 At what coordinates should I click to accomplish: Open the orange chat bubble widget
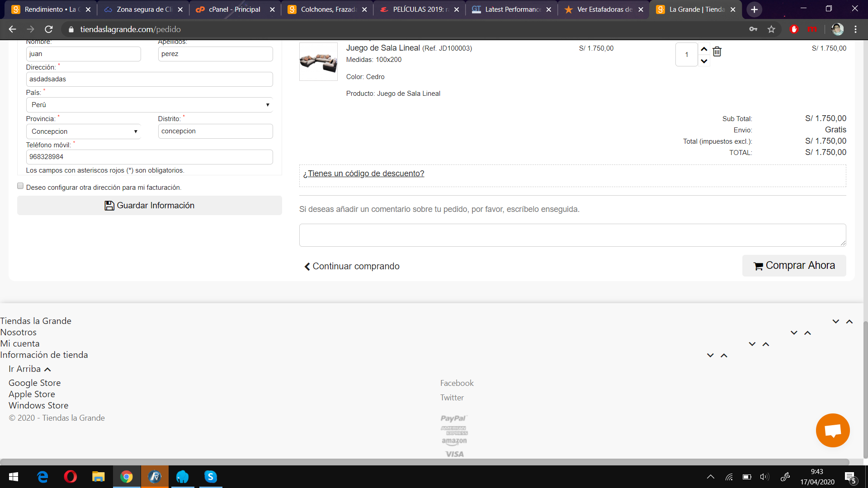point(832,430)
